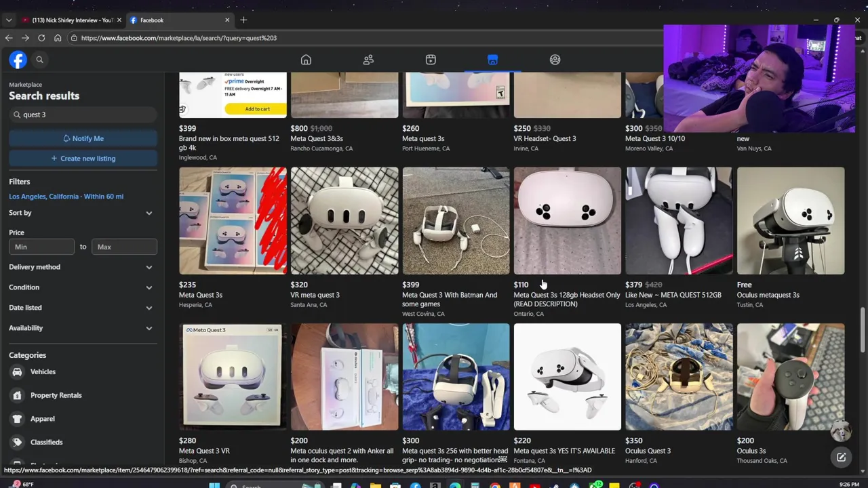The width and height of the screenshot is (868, 488).
Task: Open the $350 Oculus Quest 3 Hanford thumbnail
Action: [679, 377]
